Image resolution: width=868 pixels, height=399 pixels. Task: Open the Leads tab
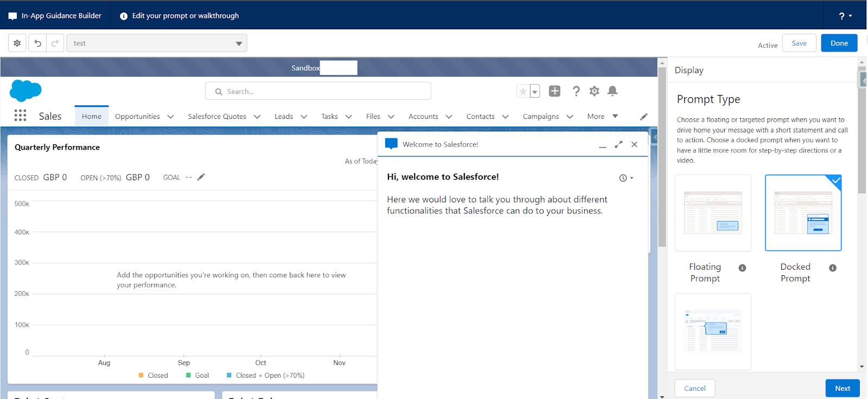pos(284,116)
